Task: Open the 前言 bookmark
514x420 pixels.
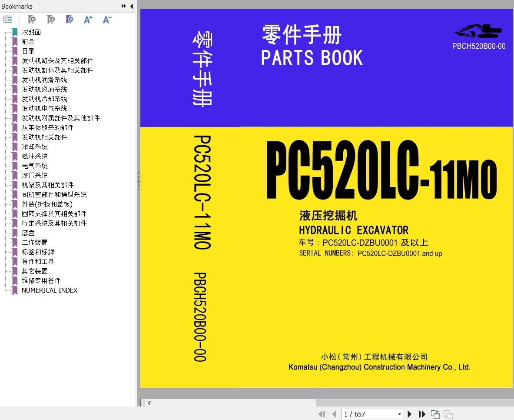Action: pyautogui.click(x=28, y=42)
